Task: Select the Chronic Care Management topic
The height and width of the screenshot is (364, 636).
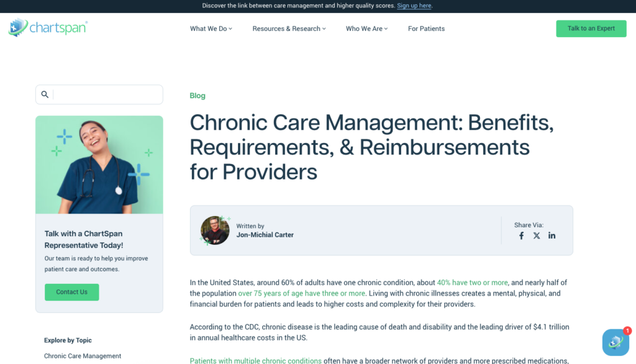Action: pos(83,356)
